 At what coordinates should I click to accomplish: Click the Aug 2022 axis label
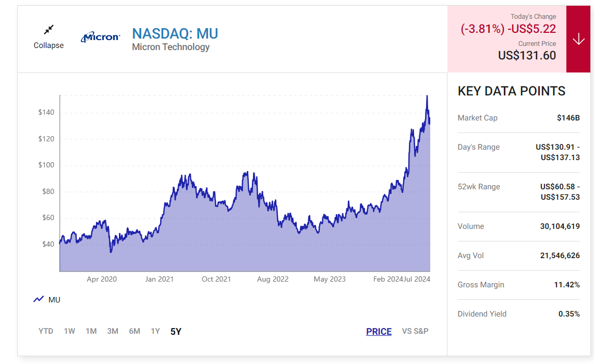273,279
